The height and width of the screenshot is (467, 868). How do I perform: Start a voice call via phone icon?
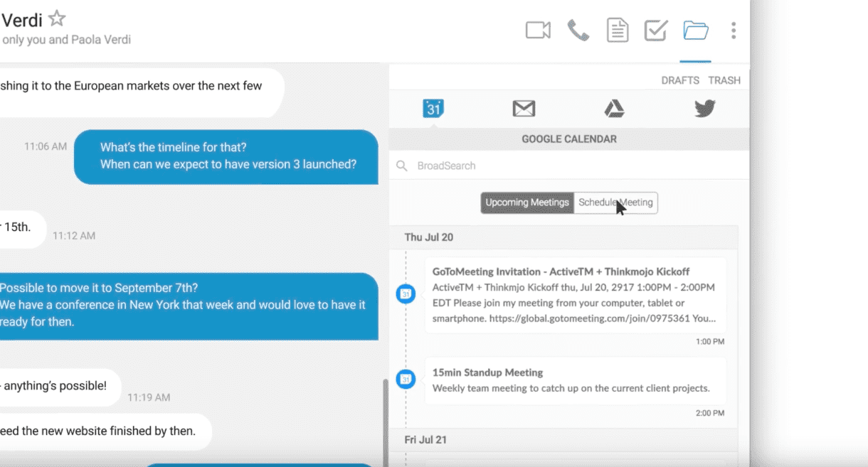pyautogui.click(x=578, y=30)
